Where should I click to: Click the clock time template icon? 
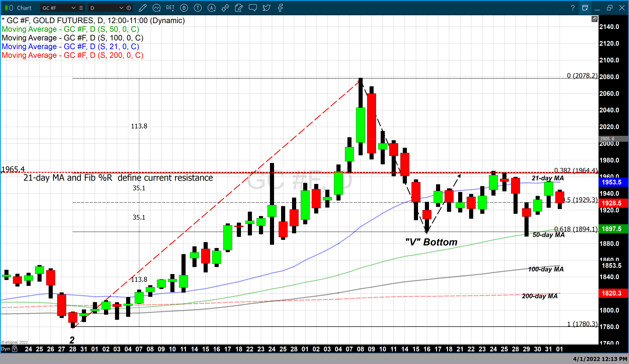point(129,8)
